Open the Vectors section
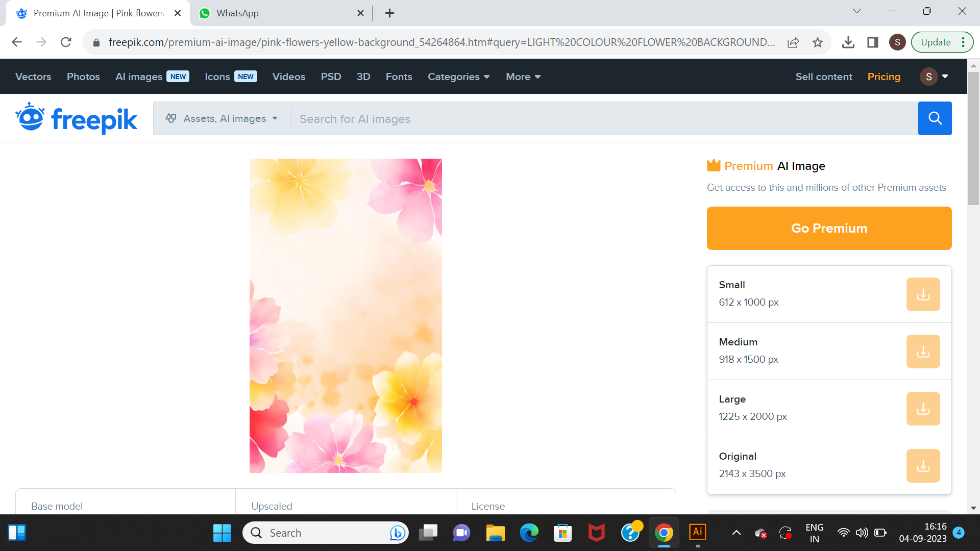The height and width of the screenshot is (551, 980). (33, 77)
